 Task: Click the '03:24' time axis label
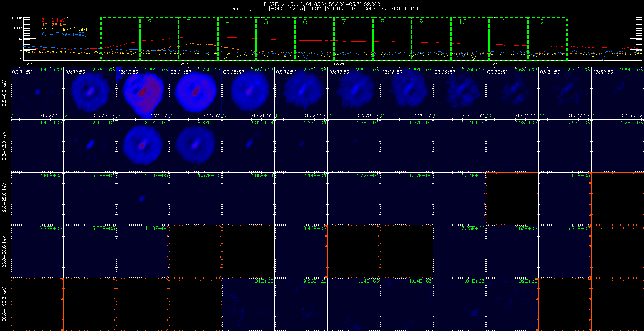click(x=184, y=64)
